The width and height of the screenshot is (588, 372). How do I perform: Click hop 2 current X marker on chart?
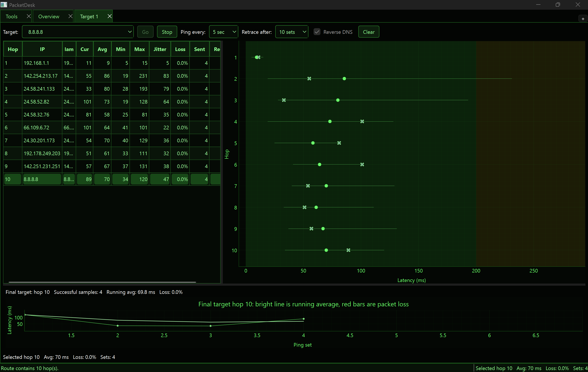point(309,79)
